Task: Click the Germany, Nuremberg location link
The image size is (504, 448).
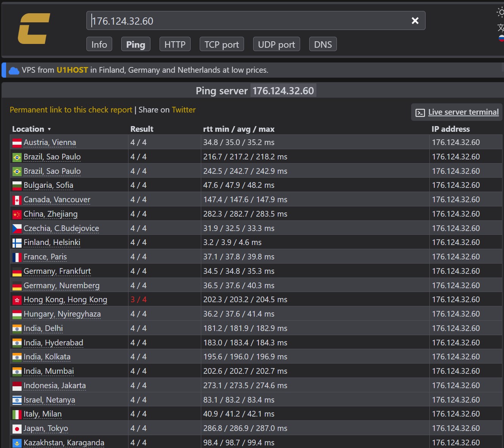Action: (x=61, y=286)
